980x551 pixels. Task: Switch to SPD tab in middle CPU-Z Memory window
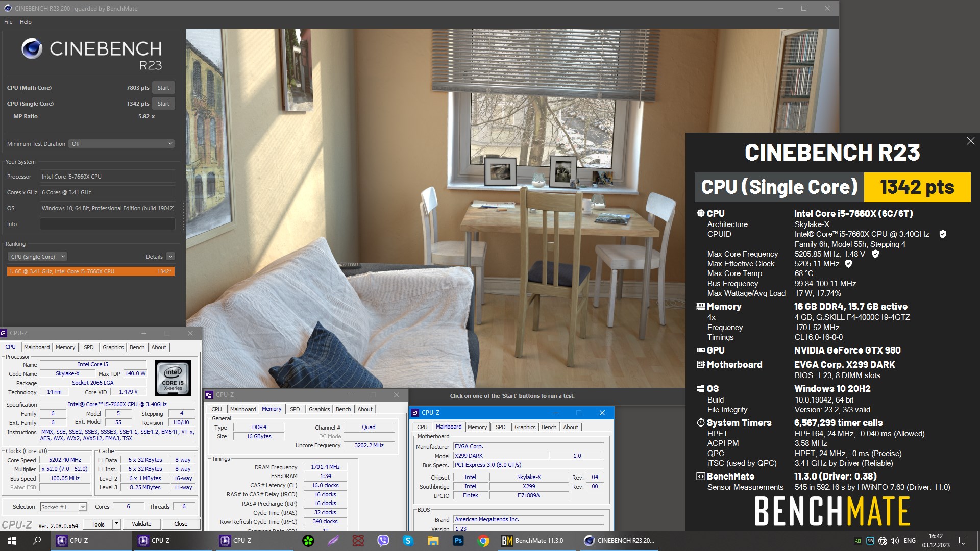point(295,409)
